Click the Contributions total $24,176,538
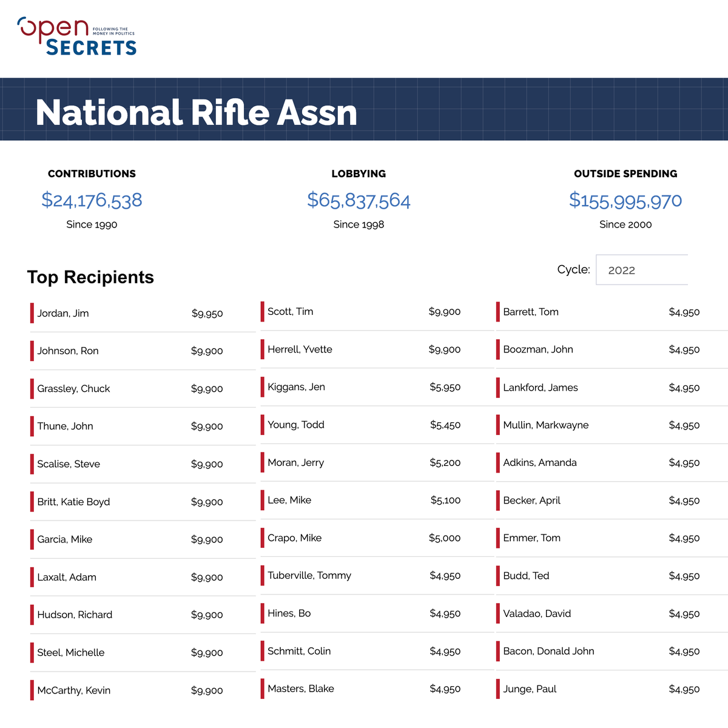This screenshot has width=728, height=728. 92,200
